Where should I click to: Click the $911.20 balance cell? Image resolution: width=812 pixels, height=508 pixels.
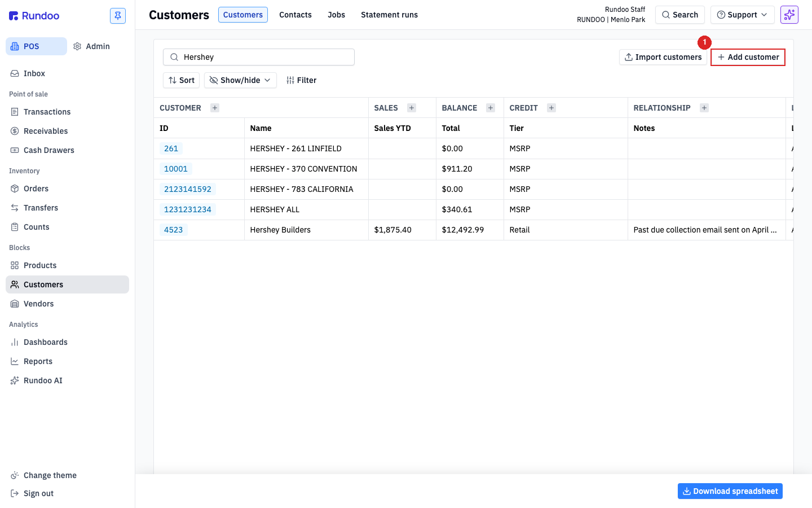click(x=470, y=169)
